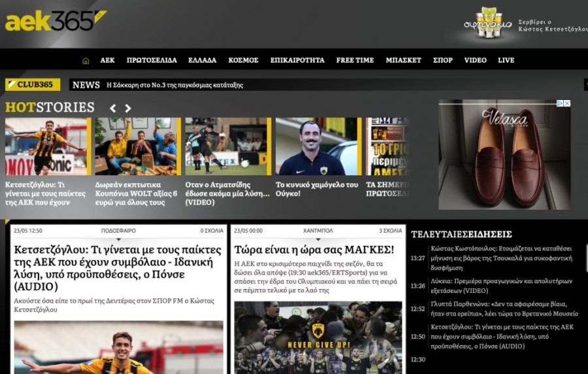Viewport: 588px width, 374px height.
Task: Advance Hot Stories with right arrow
Action: click(x=128, y=108)
